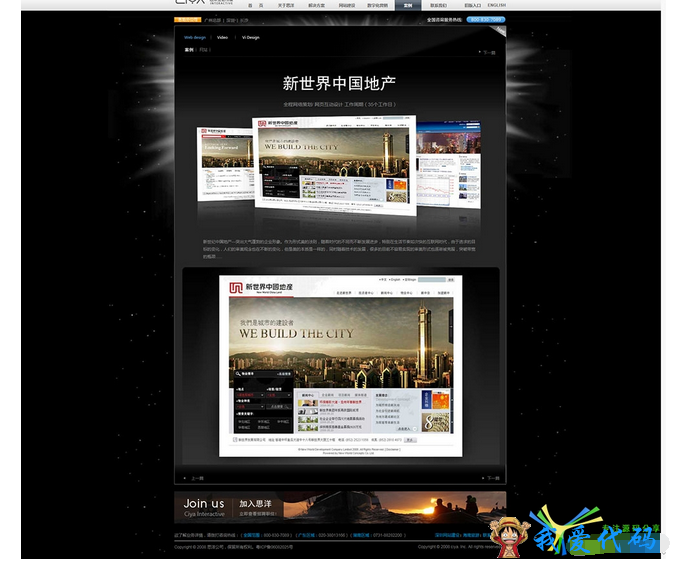Click the ciya logo in the header
This screenshot has height=563, width=673.
[x=189, y=2]
